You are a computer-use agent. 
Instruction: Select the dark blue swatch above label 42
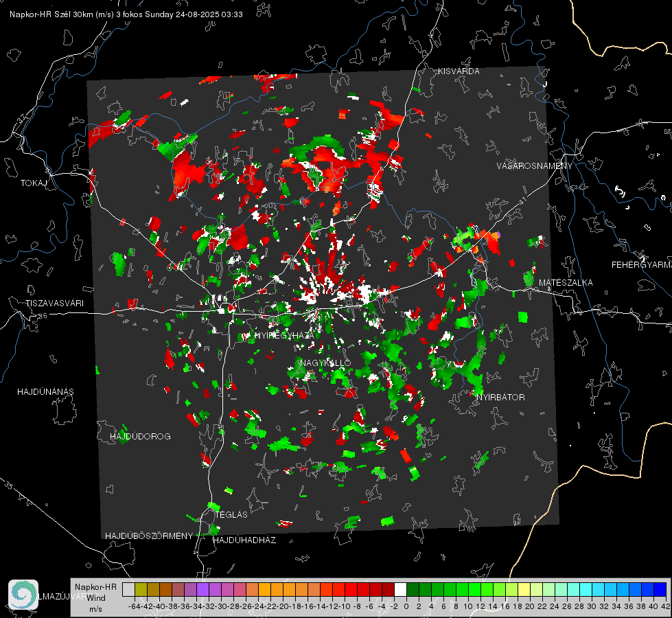coord(660,590)
